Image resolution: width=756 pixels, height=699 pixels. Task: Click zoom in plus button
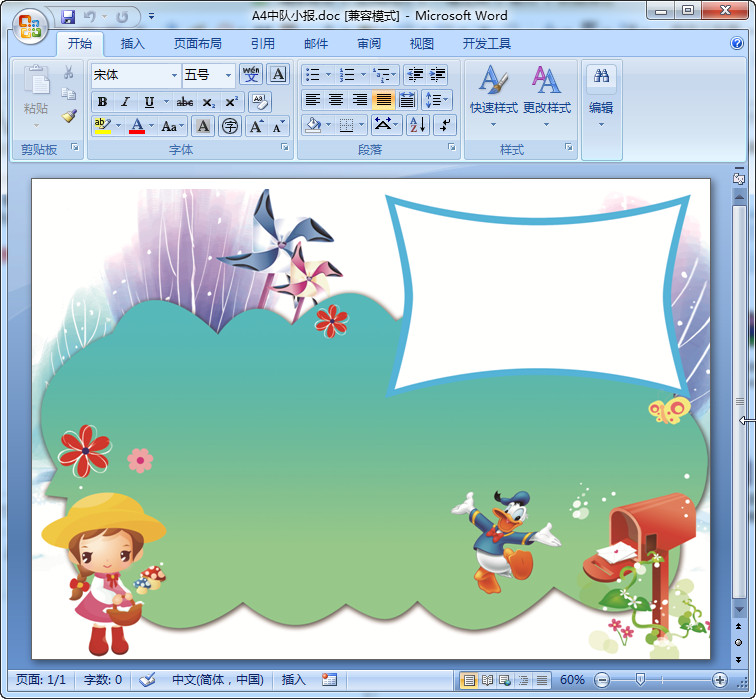click(720, 680)
